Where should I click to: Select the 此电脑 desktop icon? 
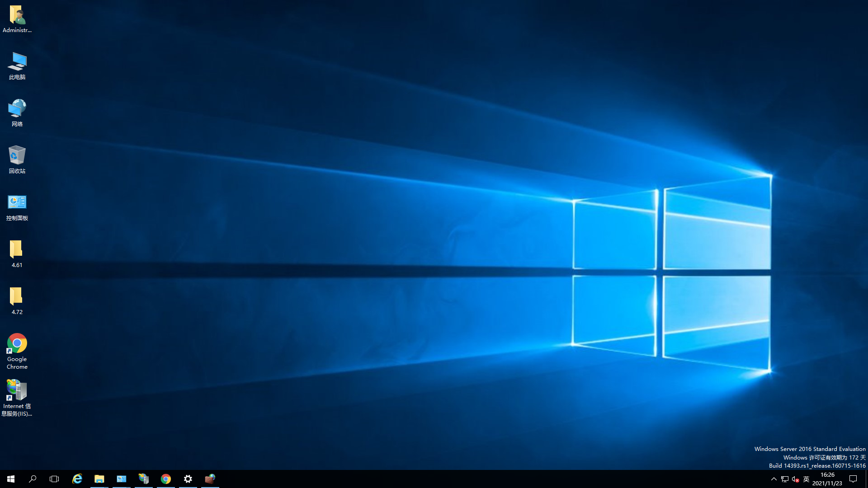(x=17, y=62)
